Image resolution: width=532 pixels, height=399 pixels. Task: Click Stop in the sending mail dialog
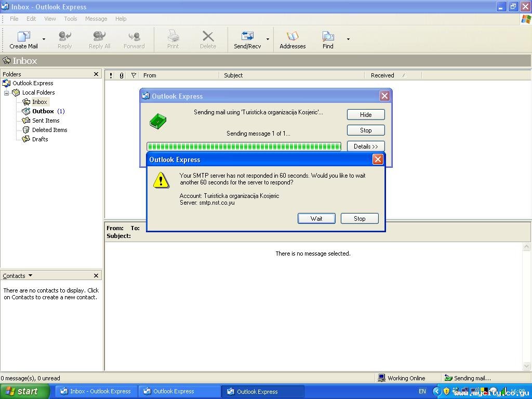366,130
